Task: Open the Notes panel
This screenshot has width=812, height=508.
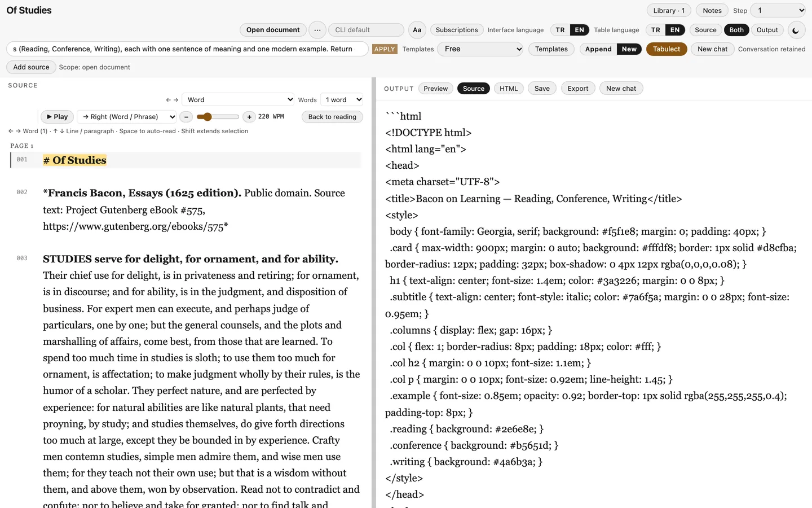Action: tap(712, 11)
